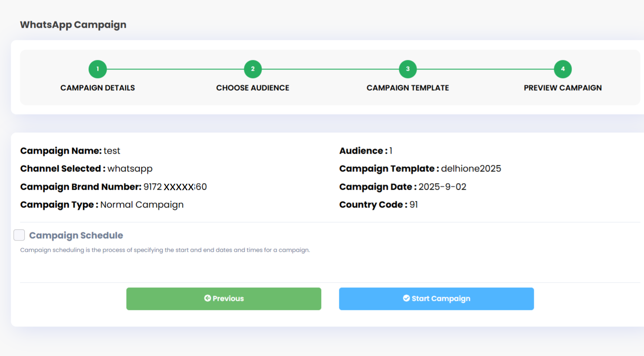This screenshot has width=644, height=356.
Task: Click the campaign scheduling description sentence
Action: (x=165, y=250)
